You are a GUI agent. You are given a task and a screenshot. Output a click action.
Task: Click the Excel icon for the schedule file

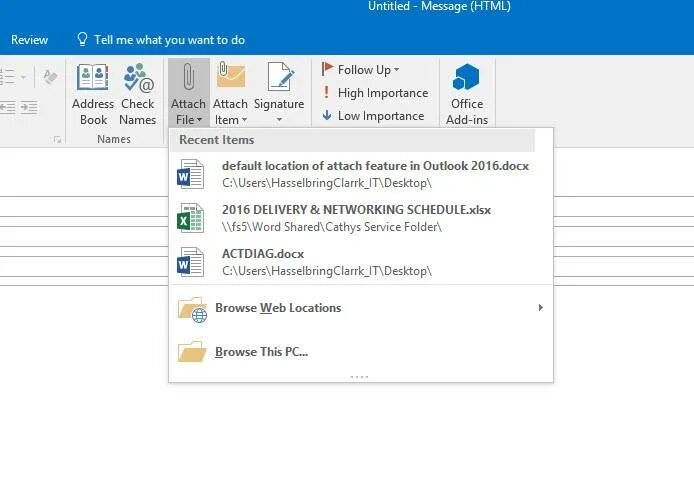pyautogui.click(x=190, y=218)
